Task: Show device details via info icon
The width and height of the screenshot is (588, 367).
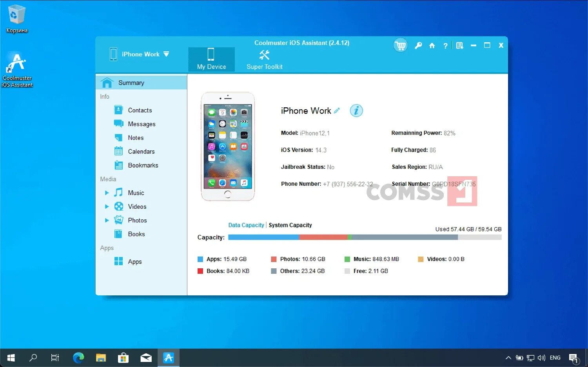Action: 356,111
